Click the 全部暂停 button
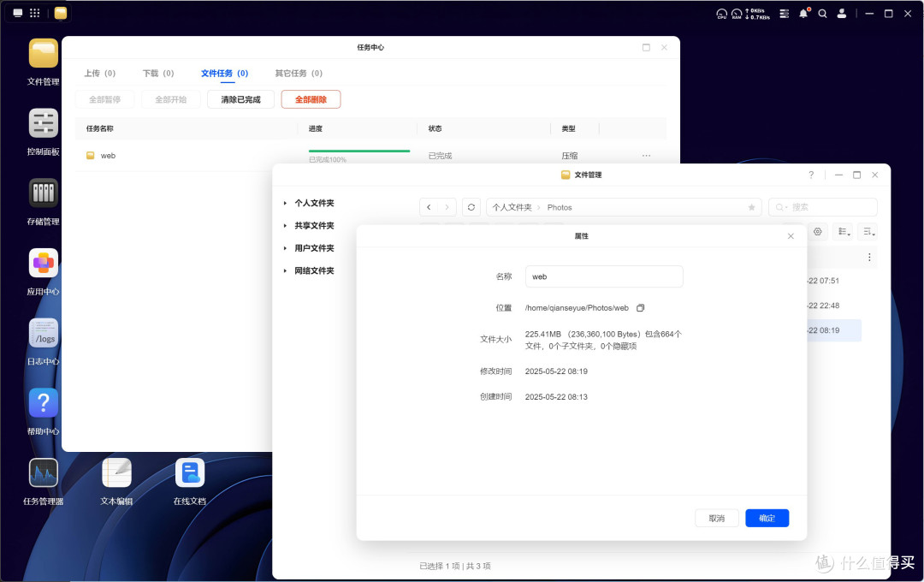Image resolution: width=924 pixels, height=582 pixels. pos(105,99)
